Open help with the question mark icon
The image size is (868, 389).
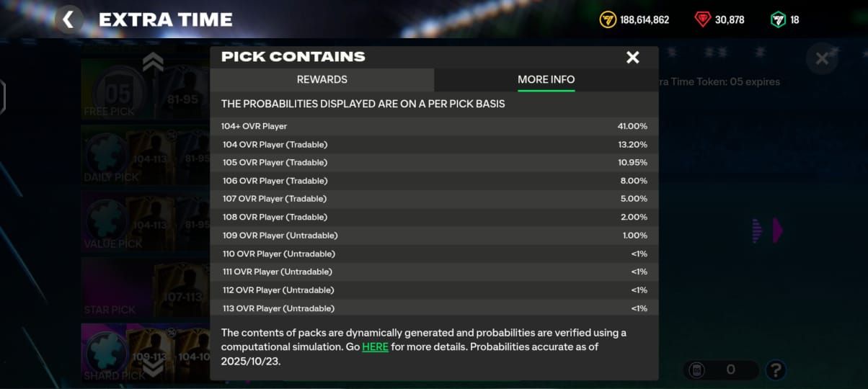[775, 370]
